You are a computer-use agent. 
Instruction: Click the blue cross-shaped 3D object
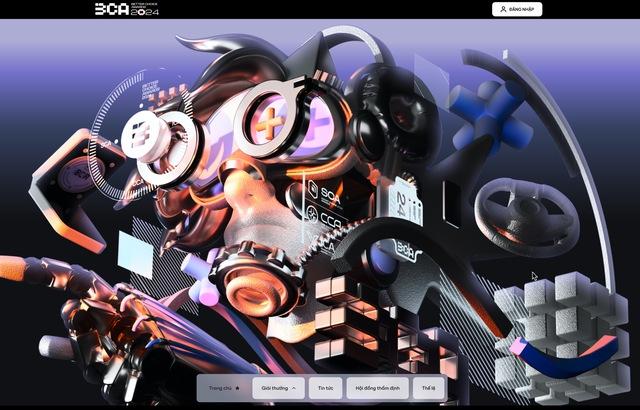coord(487,112)
